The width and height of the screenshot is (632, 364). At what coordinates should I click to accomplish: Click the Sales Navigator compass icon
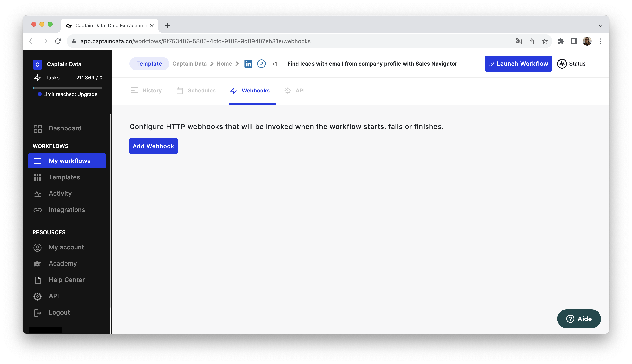pos(261,64)
